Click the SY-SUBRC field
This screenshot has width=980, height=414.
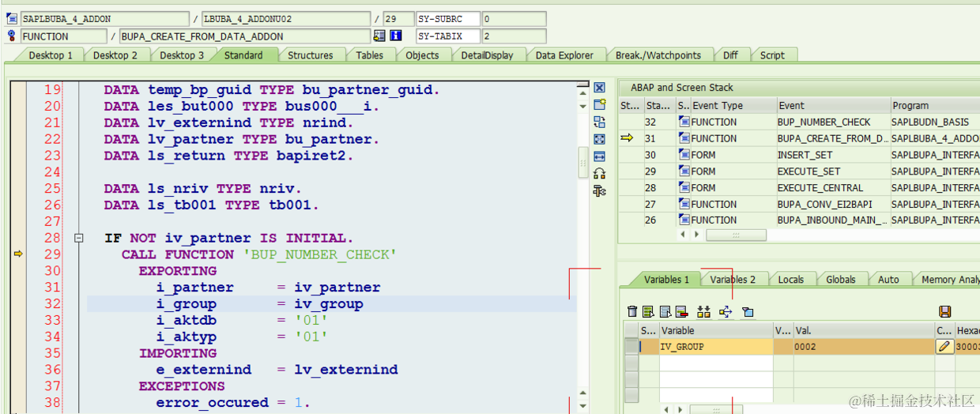pyautogui.click(x=448, y=19)
